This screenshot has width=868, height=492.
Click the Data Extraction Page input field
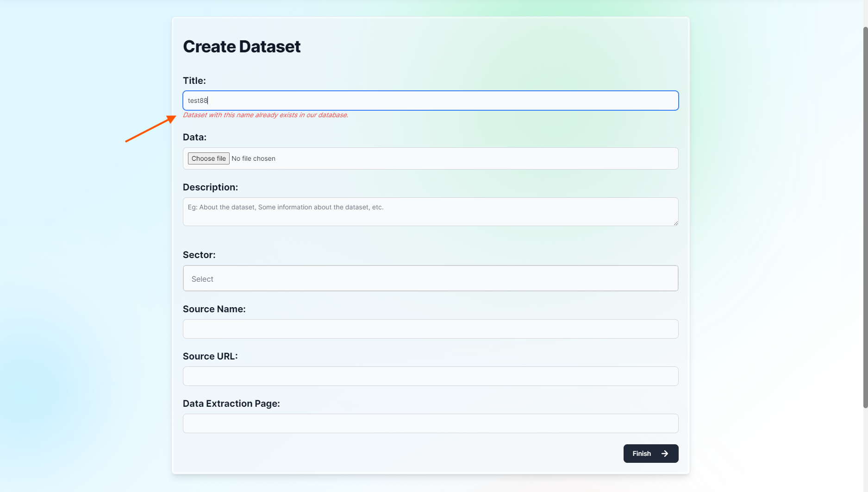pyautogui.click(x=430, y=423)
